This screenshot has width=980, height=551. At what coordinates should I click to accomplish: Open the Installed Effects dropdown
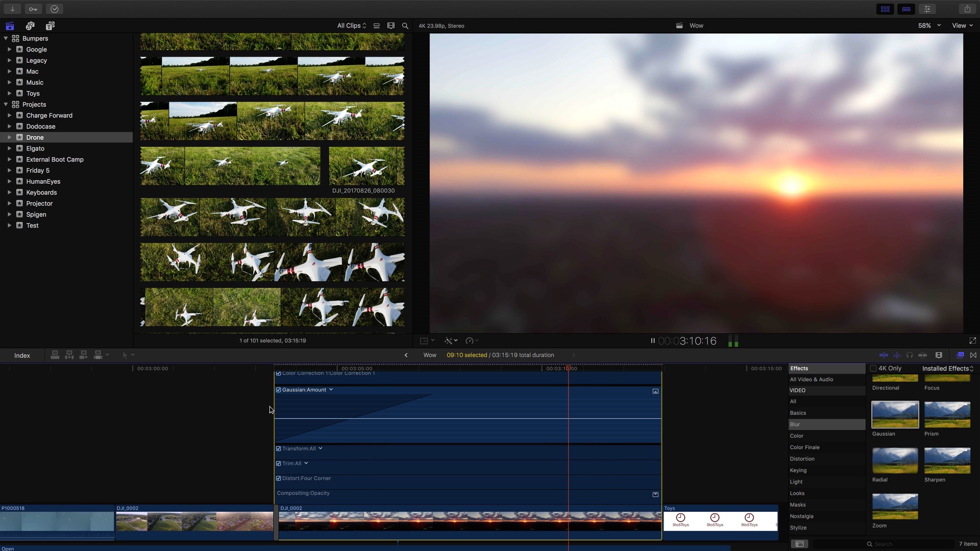947,368
